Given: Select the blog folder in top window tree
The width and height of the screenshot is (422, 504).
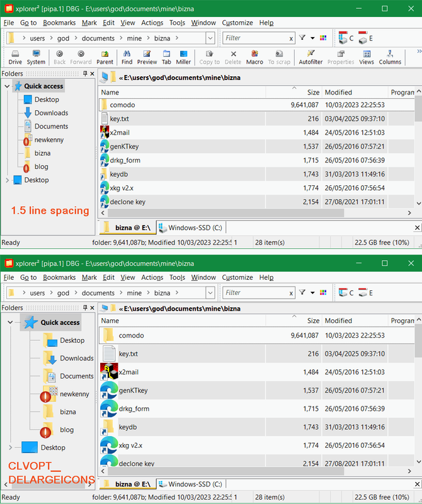Looking at the screenshot, I should [x=42, y=167].
